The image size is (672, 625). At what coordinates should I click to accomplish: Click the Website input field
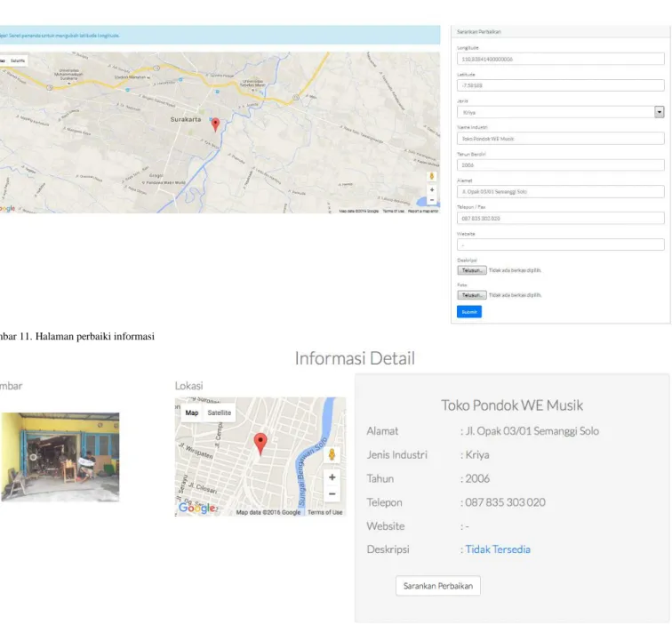click(560, 244)
